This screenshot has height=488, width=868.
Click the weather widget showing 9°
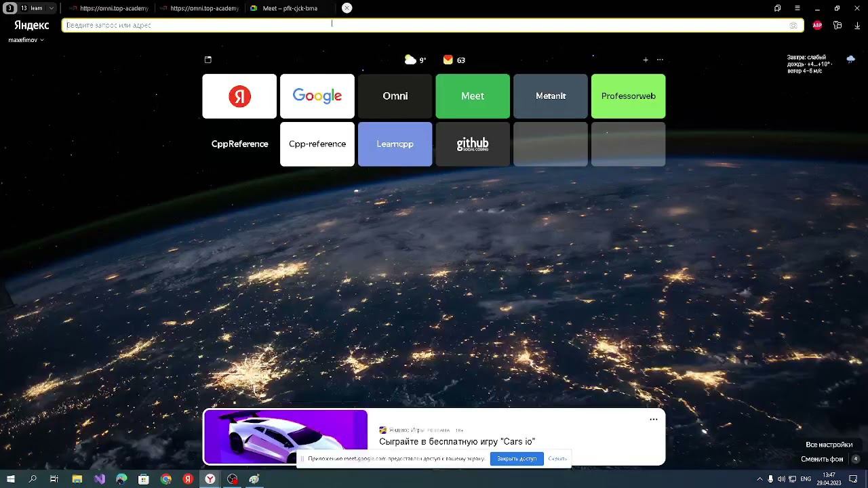pyautogui.click(x=415, y=60)
